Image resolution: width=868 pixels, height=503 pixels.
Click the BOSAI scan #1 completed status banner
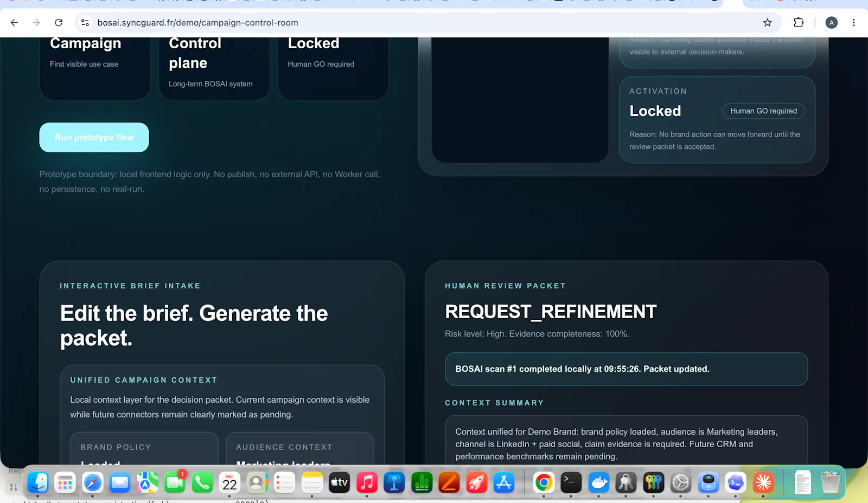pos(627,369)
